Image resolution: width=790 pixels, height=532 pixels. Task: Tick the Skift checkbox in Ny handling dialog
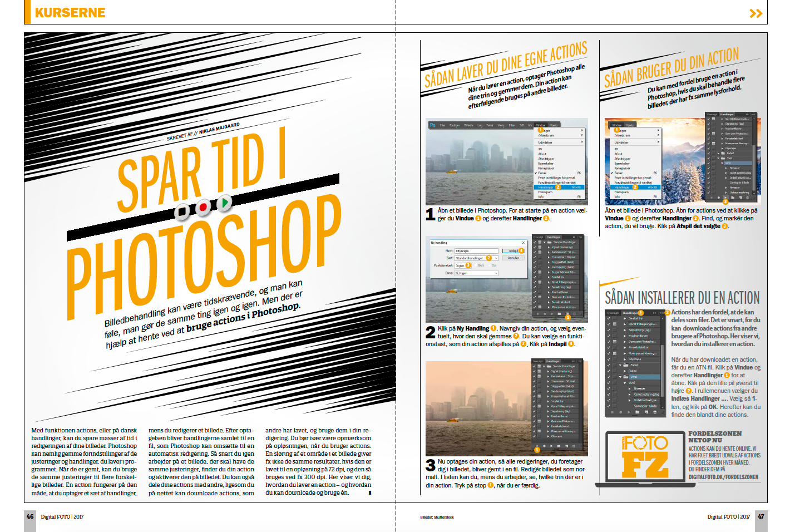point(475,265)
